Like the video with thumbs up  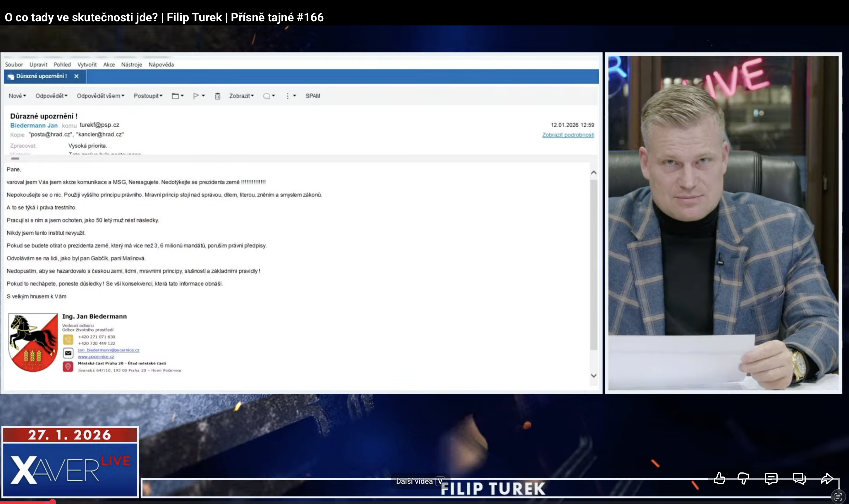(719, 478)
